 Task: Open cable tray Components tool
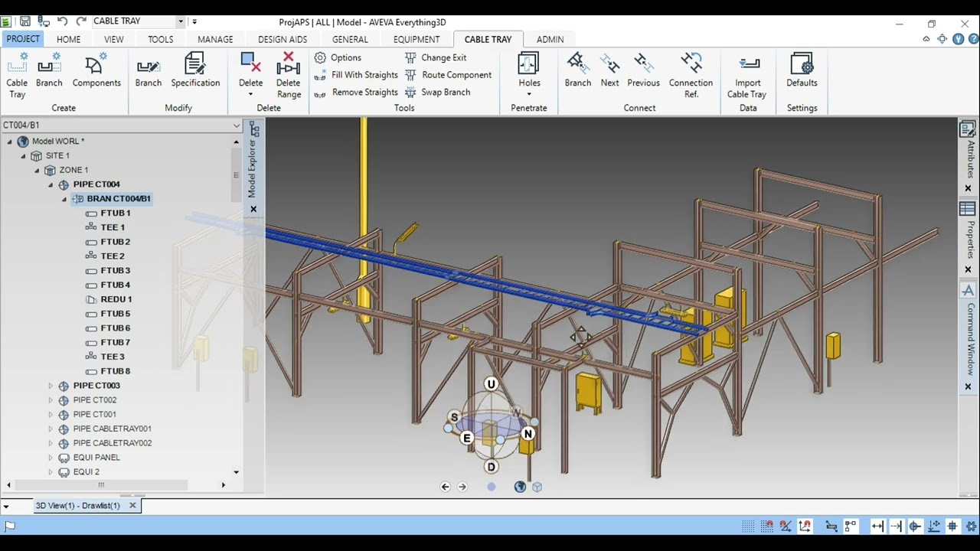tap(96, 70)
